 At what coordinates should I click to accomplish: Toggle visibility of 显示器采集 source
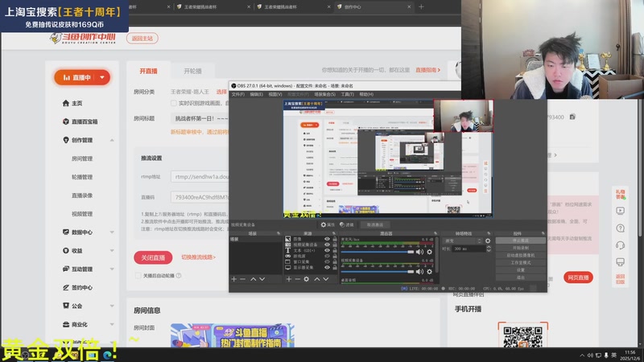(327, 267)
